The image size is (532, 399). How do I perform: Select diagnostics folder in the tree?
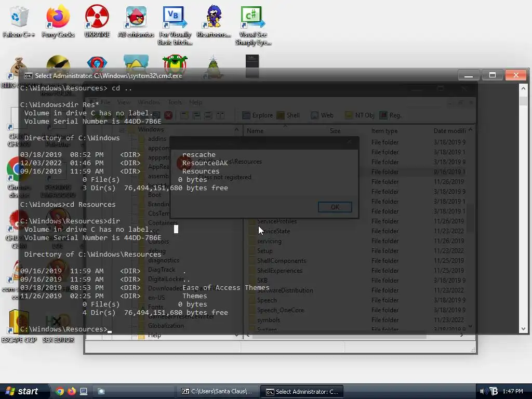tap(164, 260)
